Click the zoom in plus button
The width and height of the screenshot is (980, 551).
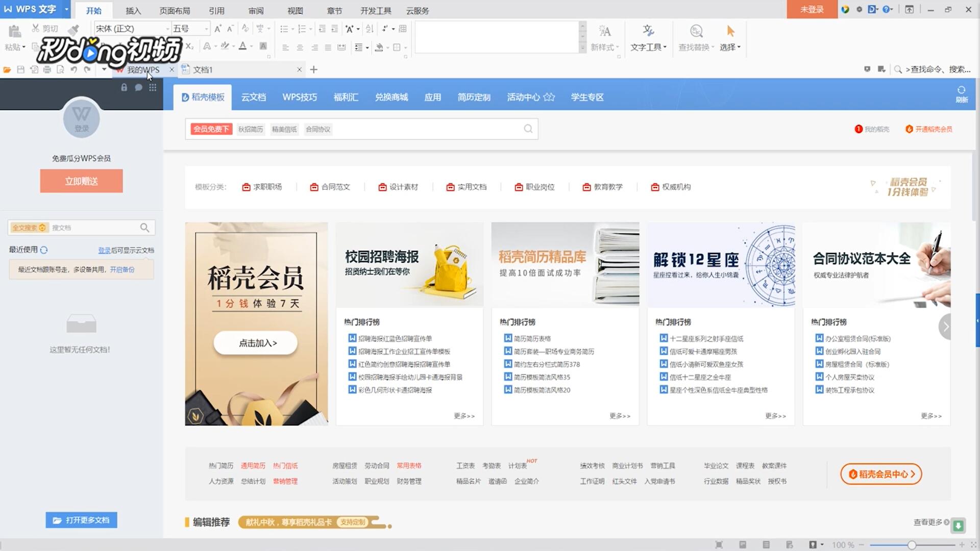962,545
